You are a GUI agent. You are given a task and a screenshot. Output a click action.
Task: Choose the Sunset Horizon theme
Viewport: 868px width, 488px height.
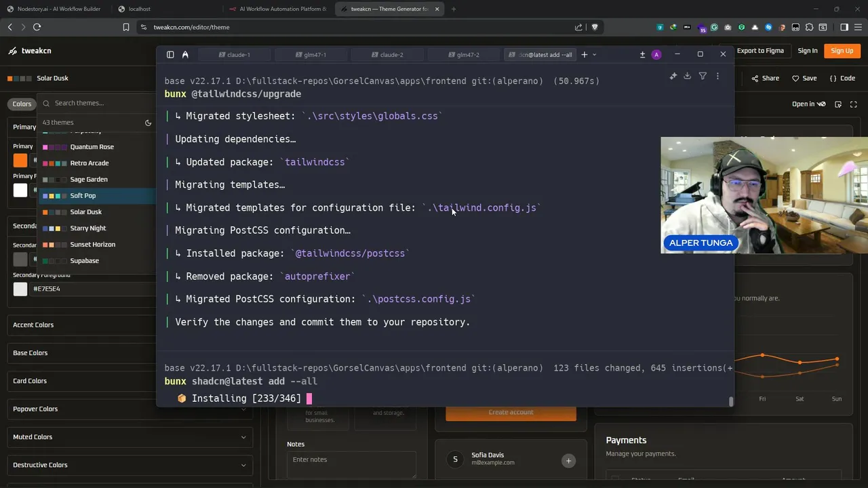point(96,244)
